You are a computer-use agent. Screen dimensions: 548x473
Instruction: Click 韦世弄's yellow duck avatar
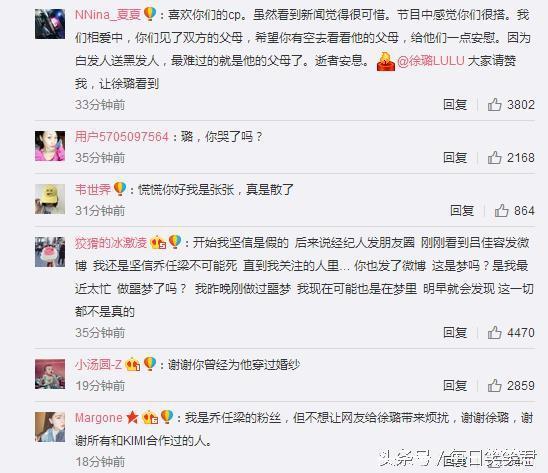50,199
